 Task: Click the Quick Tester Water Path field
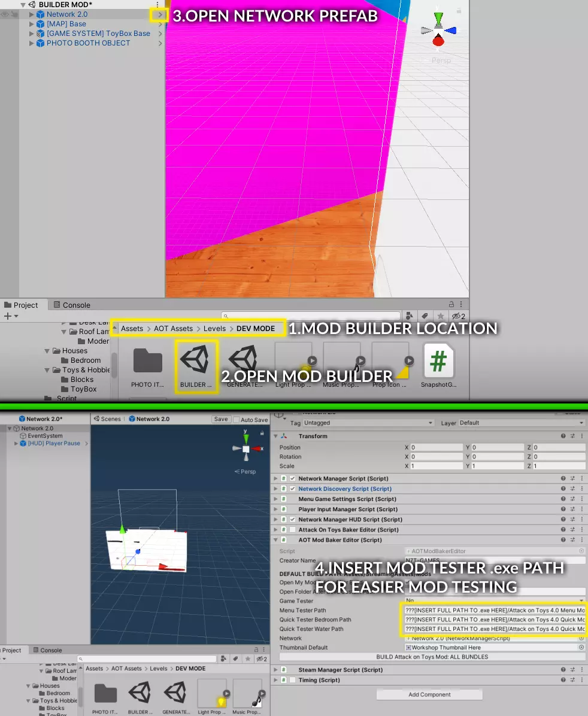pos(495,629)
